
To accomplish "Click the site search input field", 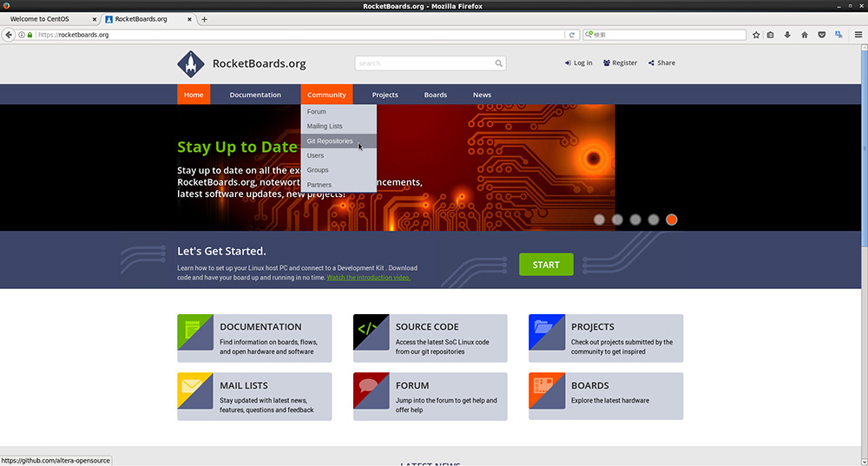I will click(431, 63).
